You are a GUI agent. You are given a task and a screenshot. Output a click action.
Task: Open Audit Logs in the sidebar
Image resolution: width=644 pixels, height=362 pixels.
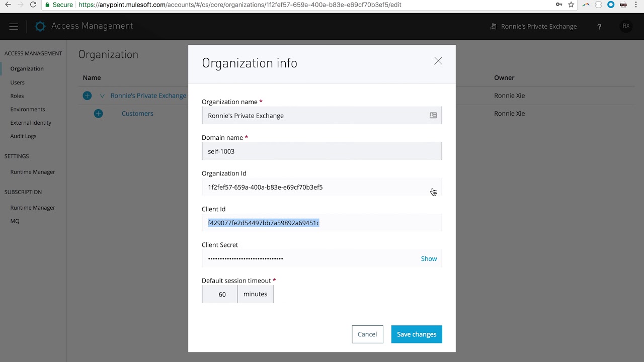pyautogui.click(x=24, y=136)
